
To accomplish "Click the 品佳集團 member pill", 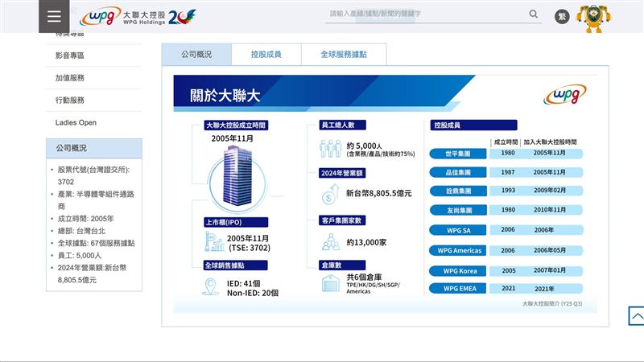I will pos(458,172).
